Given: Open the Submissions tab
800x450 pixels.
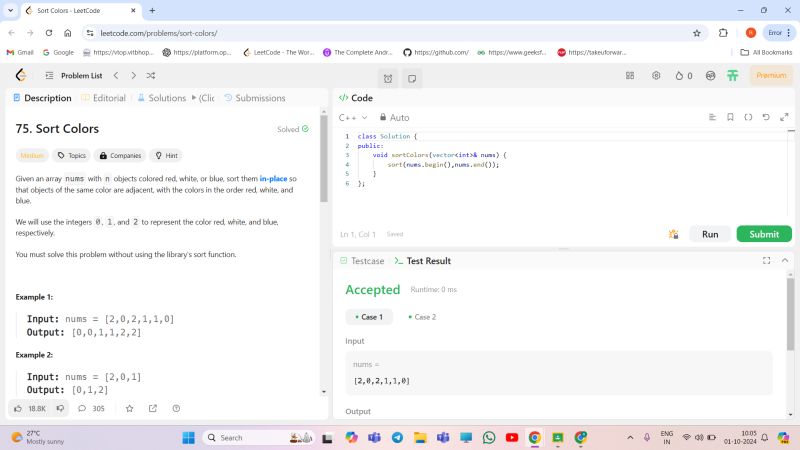Looking at the screenshot, I should coord(255,98).
